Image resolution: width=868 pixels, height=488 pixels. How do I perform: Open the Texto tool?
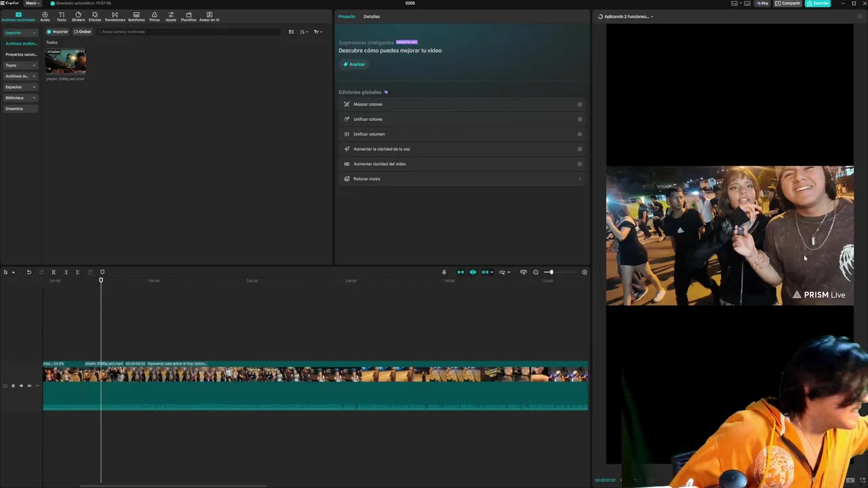click(x=62, y=16)
